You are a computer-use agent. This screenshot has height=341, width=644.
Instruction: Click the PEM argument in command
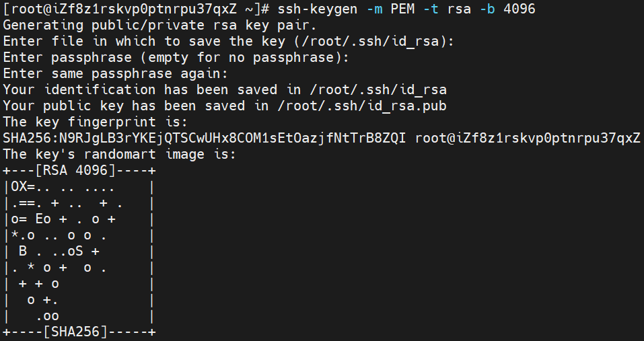[402, 9]
